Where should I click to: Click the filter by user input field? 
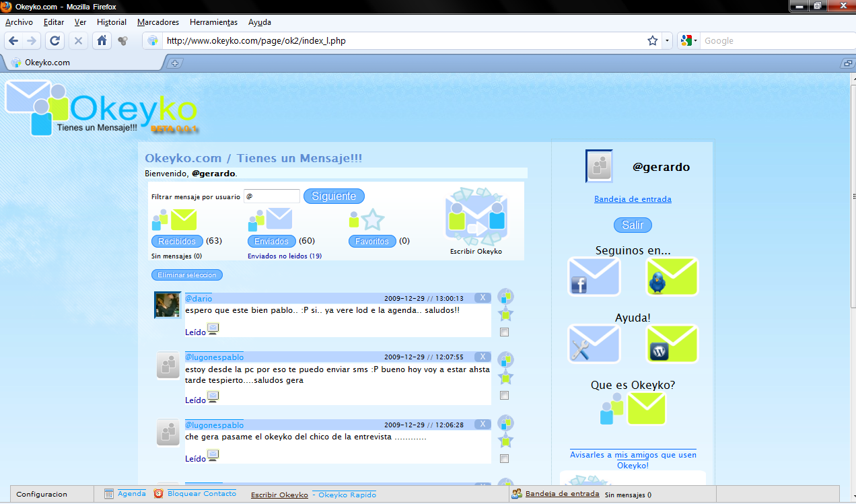click(x=272, y=196)
